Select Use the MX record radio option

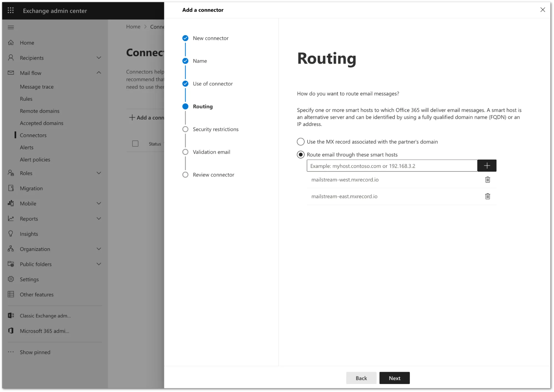300,142
